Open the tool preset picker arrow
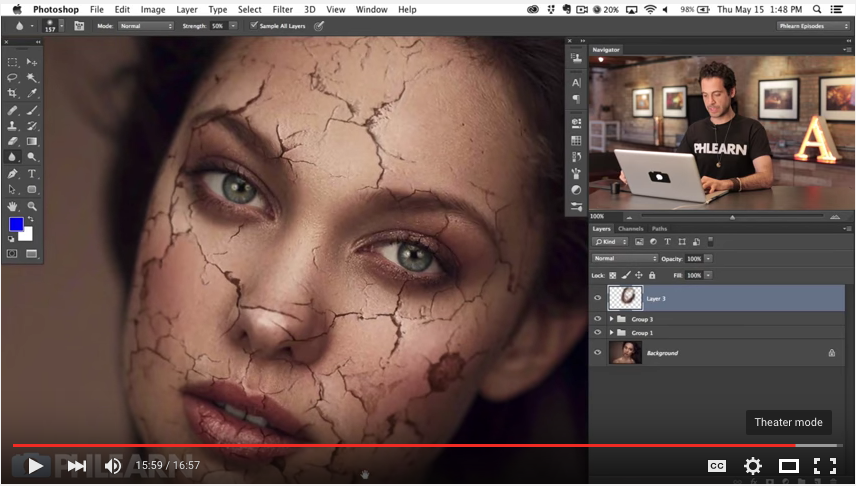Viewport: 856px width, 486px height. 32,26
